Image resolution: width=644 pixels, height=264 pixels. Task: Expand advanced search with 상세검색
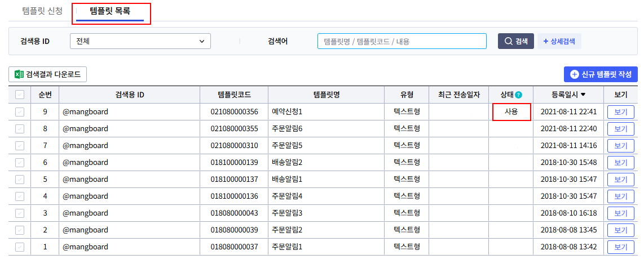[559, 41]
